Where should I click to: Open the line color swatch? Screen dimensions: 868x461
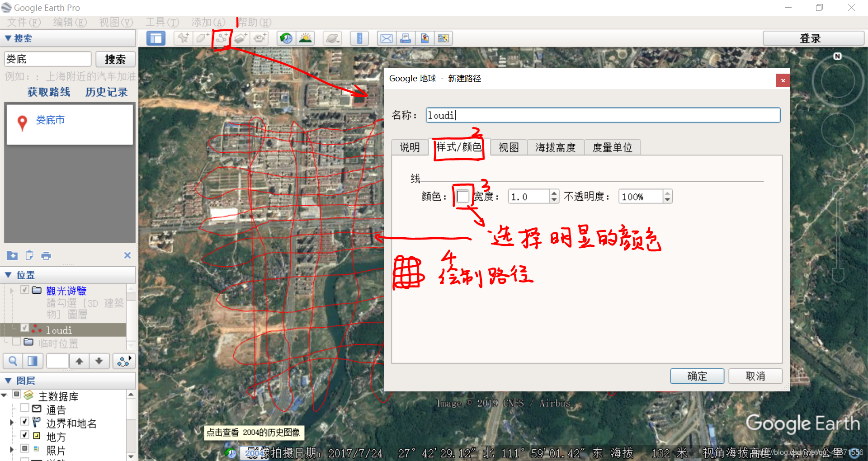coord(463,197)
